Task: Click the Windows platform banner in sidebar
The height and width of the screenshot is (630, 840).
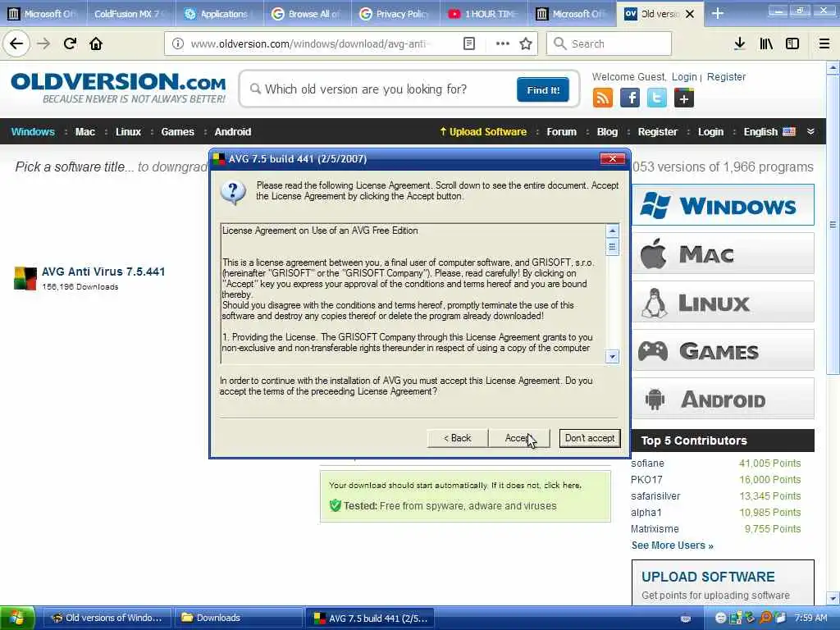Action: (723, 205)
